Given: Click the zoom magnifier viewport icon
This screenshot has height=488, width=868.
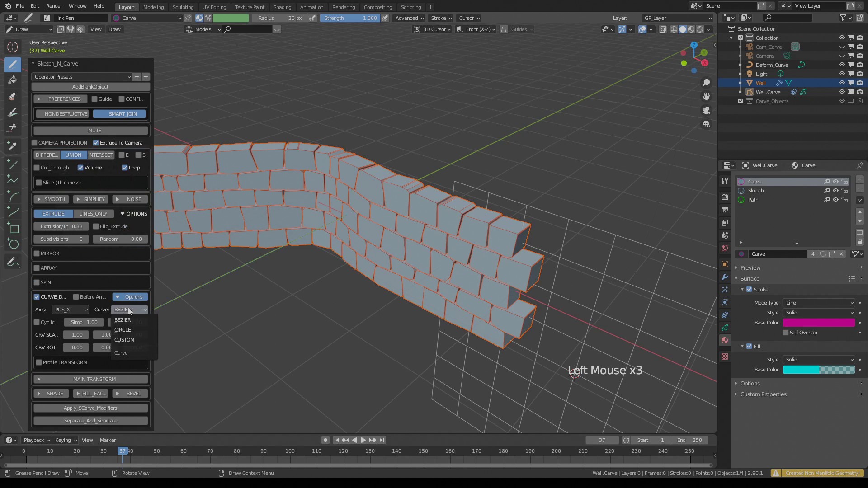Looking at the screenshot, I should pyautogui.click(x=706, y=83).
